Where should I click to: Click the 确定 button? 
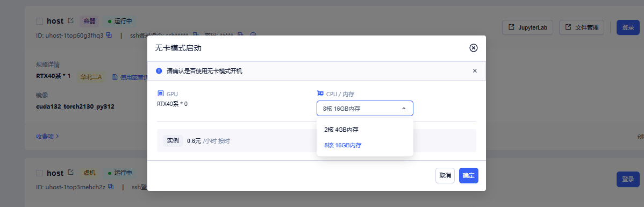click(469, 175)
